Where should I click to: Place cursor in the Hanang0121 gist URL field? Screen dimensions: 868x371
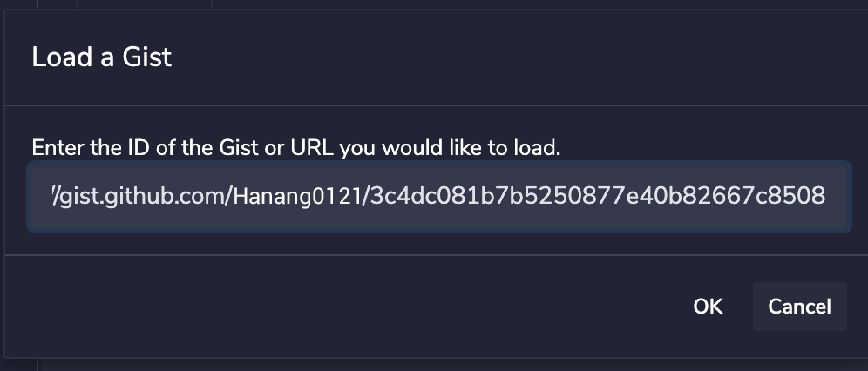(x=438, y=196)
